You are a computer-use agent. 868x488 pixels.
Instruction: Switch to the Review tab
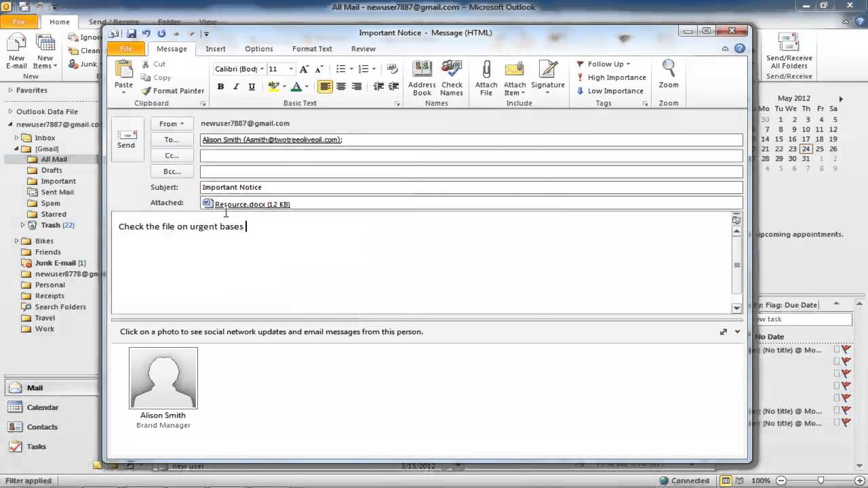pyautogui.click(x=363, y=49)
